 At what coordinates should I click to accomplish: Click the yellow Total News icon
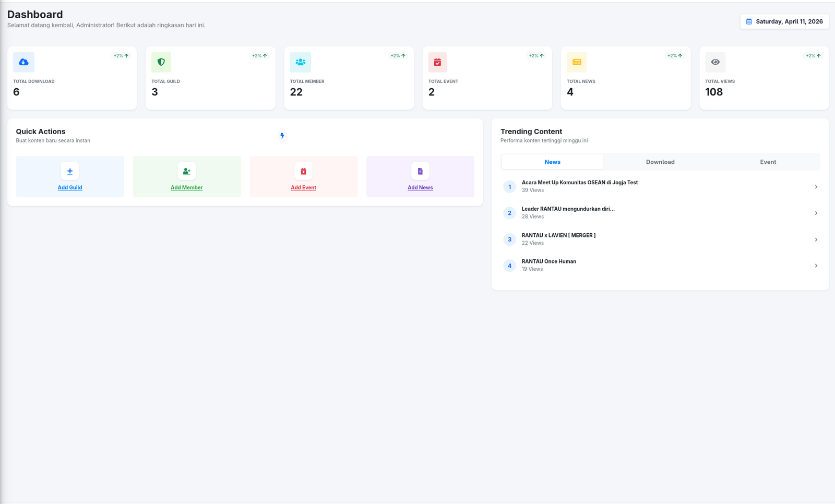[x=577, y=62]
